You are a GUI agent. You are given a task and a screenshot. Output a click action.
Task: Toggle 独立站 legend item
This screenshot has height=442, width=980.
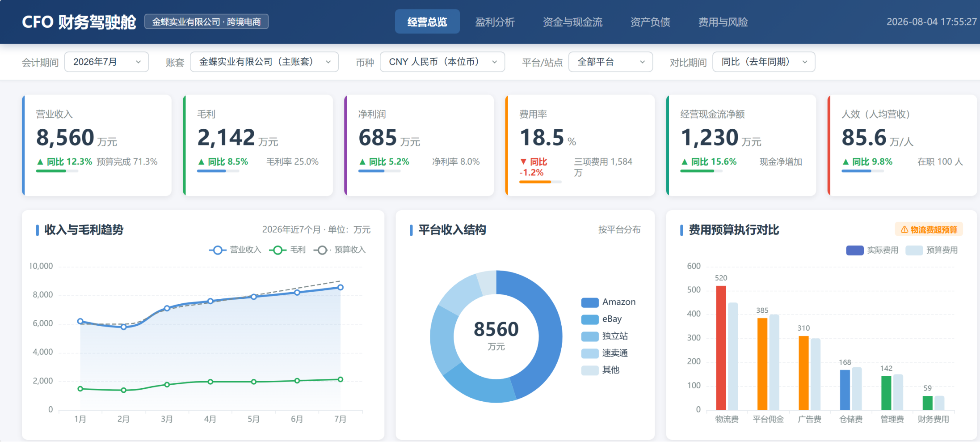click(605, 336)
